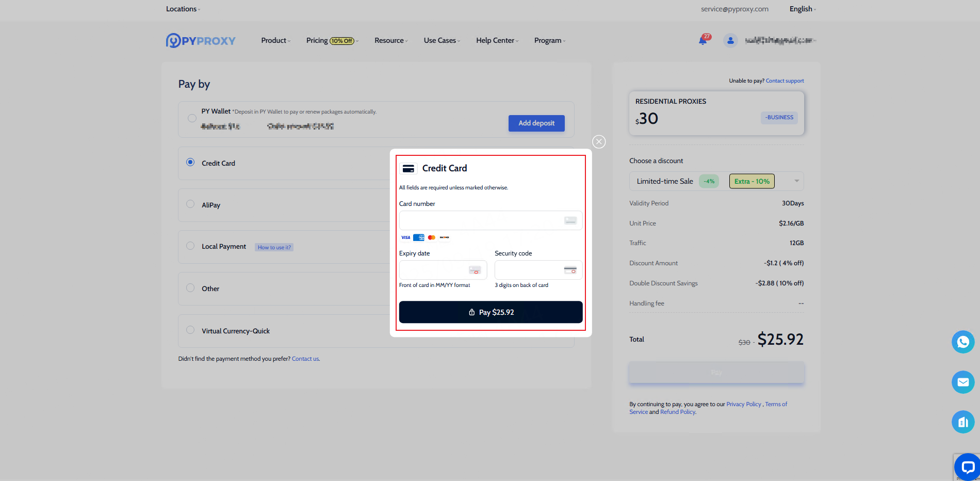The image size is (980, 481).
Task: Click the email floating icon
Action: (x=962, y=382)
